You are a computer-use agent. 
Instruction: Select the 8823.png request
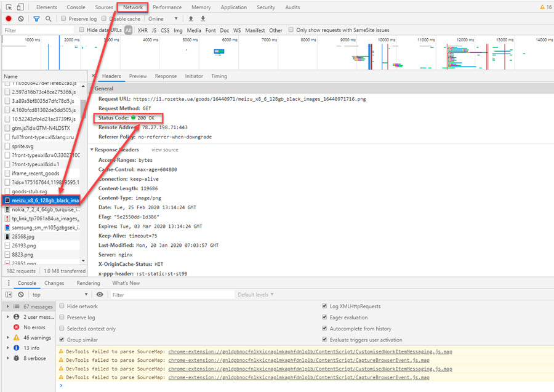(42, 255)
